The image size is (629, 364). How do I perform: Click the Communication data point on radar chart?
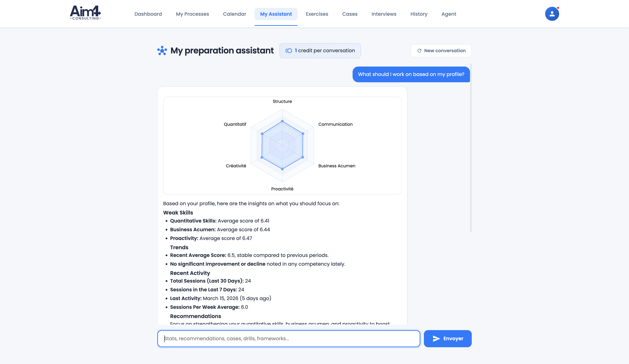(303, 134)
